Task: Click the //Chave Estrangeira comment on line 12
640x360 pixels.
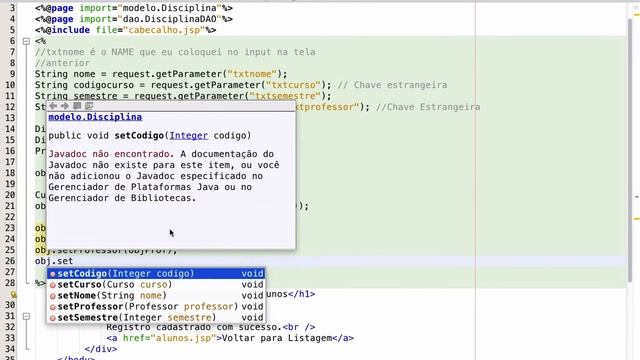Action: coord(428,107)
